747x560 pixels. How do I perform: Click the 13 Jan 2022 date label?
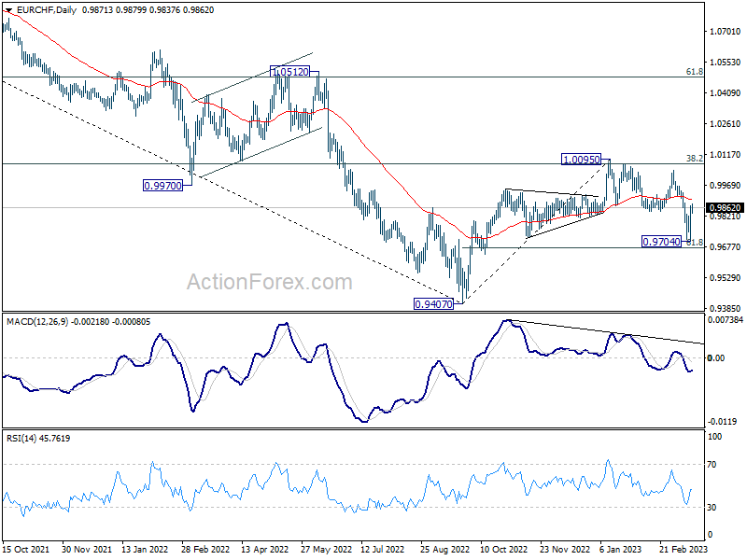click(x=145, y=550)
